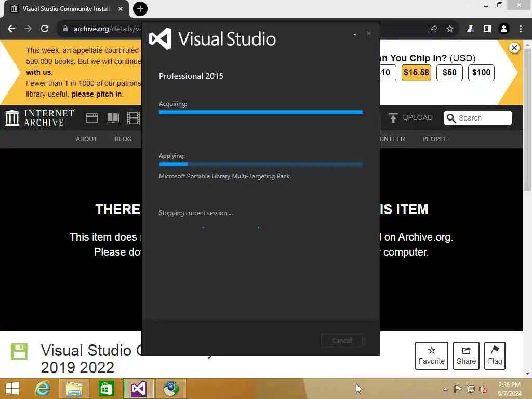Show hidden tray icons arrow
Viewport: 532px width, 399px height.
pyautogui.click(x=445, y=389)
